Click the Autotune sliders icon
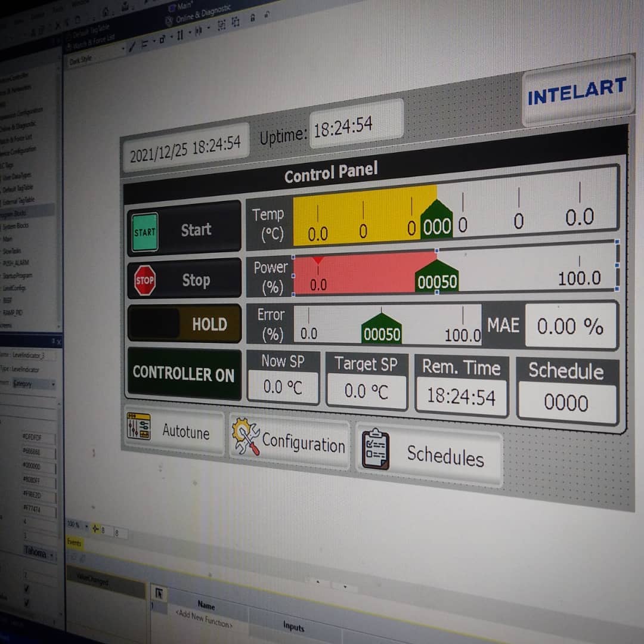Image resolution: width=644 pixels, height=644 pixels. [138, 427]
